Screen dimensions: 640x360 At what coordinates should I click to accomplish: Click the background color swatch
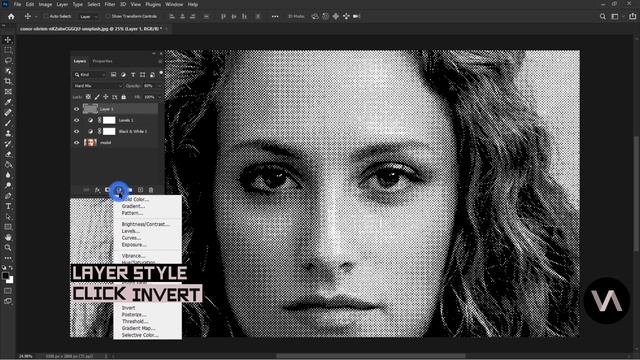(x=10, y=280)
